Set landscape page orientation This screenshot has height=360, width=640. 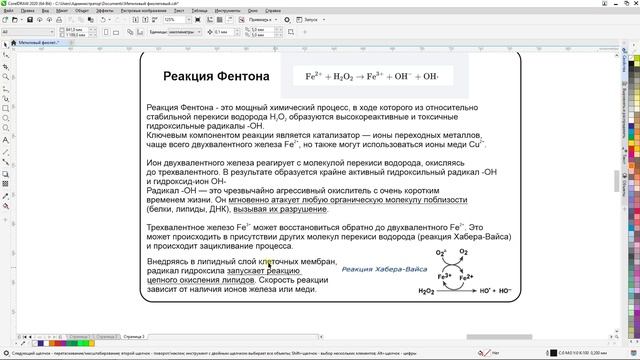coord(116,32)
